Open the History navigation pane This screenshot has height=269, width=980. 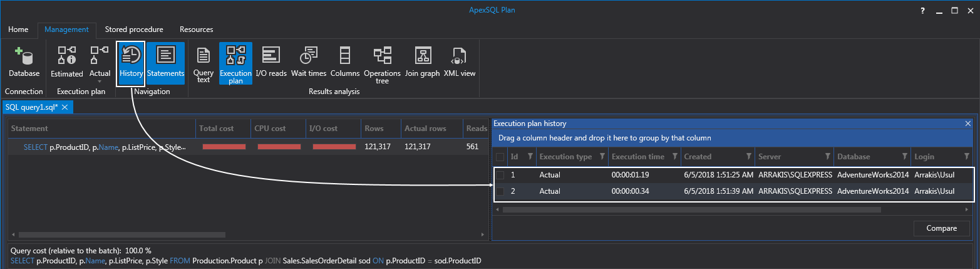click(x=132, y=63)
